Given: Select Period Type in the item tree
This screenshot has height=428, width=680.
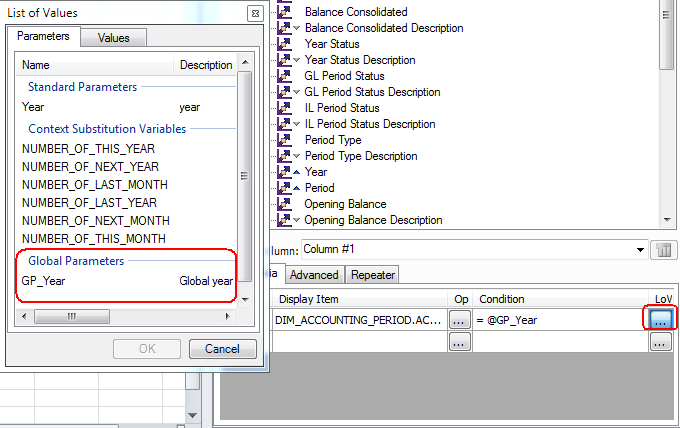Looking at the screenshot, I should 333,140.
